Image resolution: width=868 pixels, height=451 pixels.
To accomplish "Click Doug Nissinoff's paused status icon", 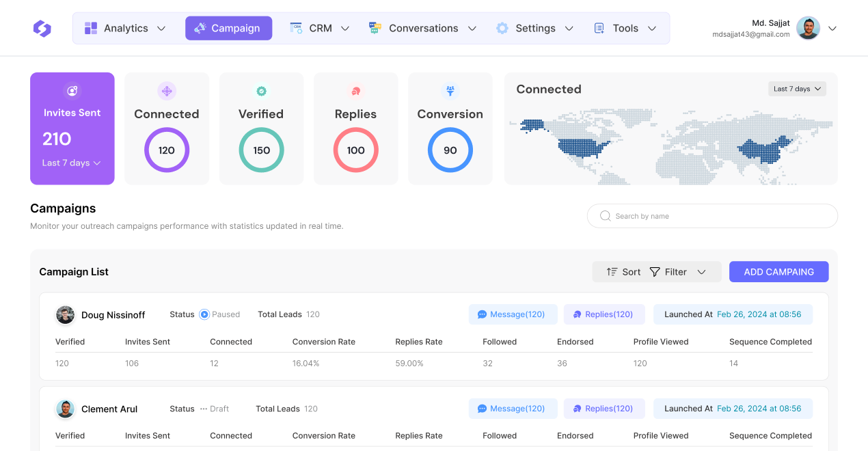I will click(204, 314).
